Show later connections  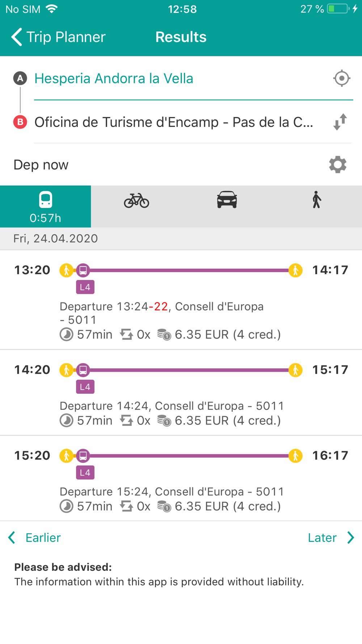330,538
